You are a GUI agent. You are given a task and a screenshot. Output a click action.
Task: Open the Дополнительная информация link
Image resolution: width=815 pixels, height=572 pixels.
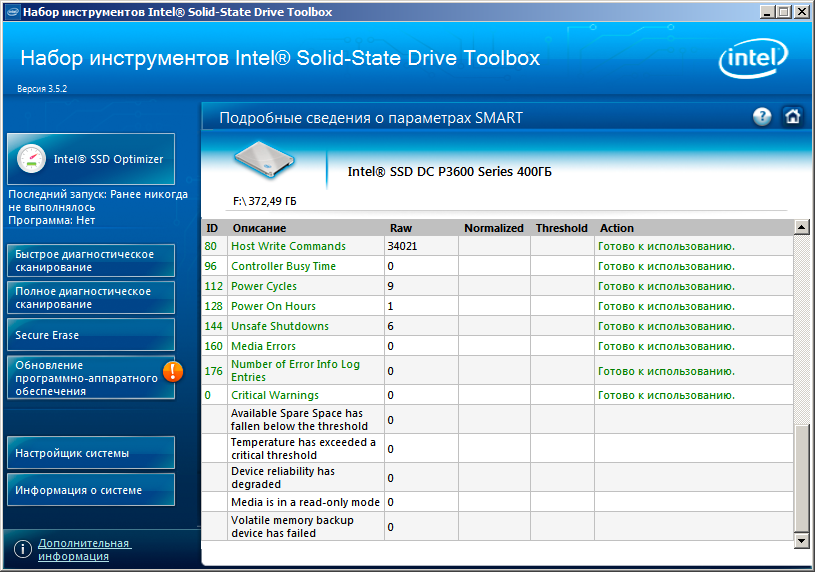[x=84, y=550]
